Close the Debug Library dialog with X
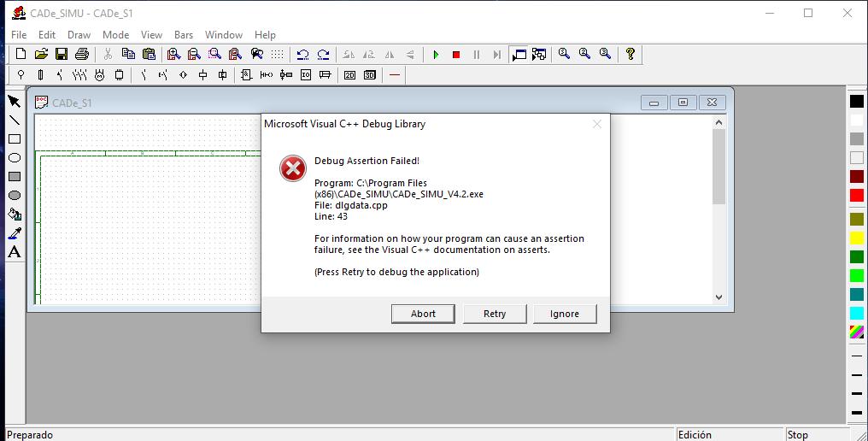This screenshot has height=441, width=868. [596, 124]
